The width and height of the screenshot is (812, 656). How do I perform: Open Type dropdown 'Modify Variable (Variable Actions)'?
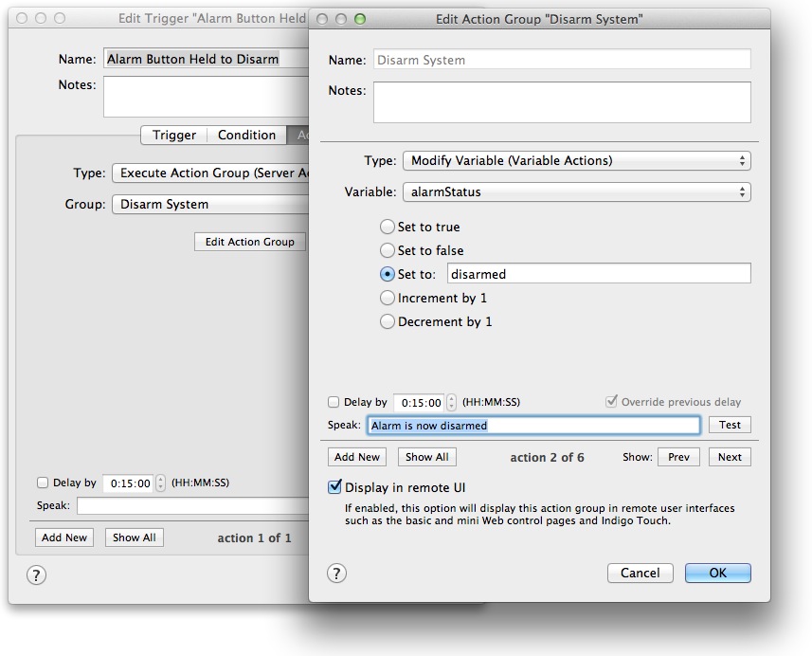pyautogui.click(x=576, y=160)
